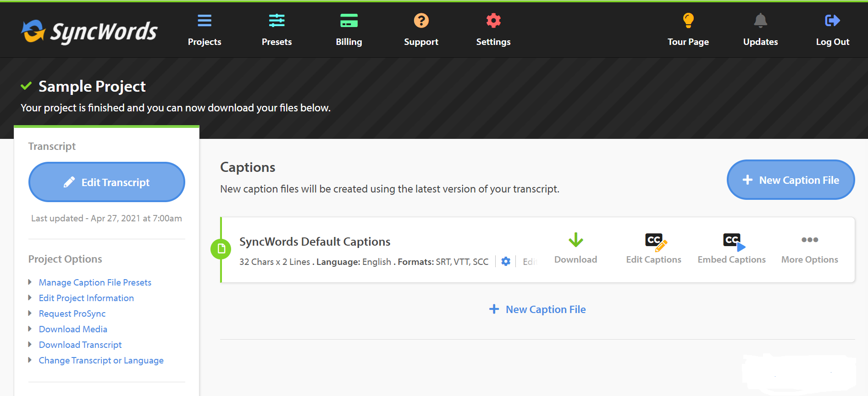Screen dimensions: 868x396
Task: Open Change Transcript or Language link
Action: point(101,360)
